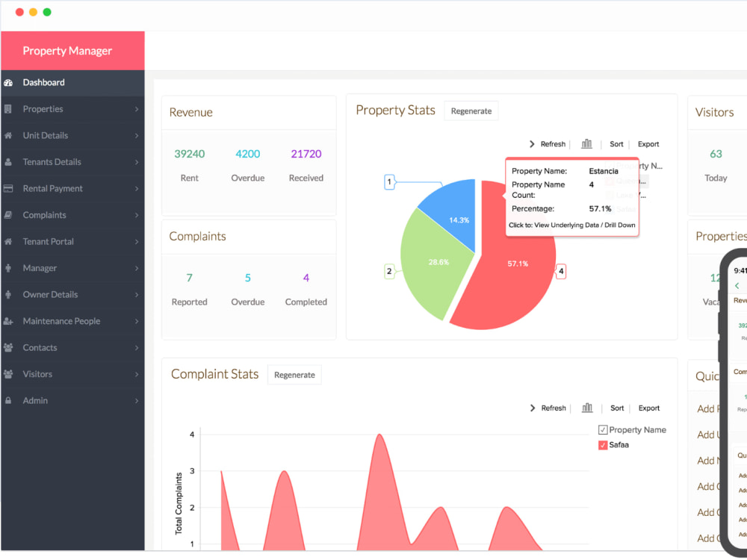Click the arrow icon beside Complaint Stats Refresh

[x=532, y=408]
